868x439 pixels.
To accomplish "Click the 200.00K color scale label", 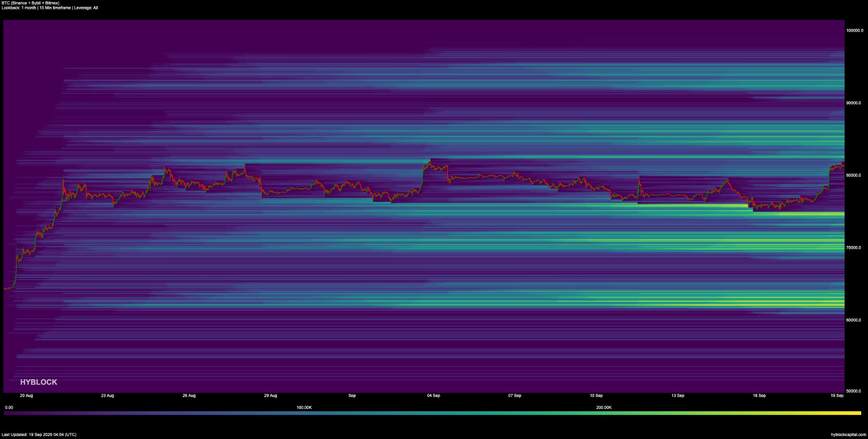I will 604,408.
